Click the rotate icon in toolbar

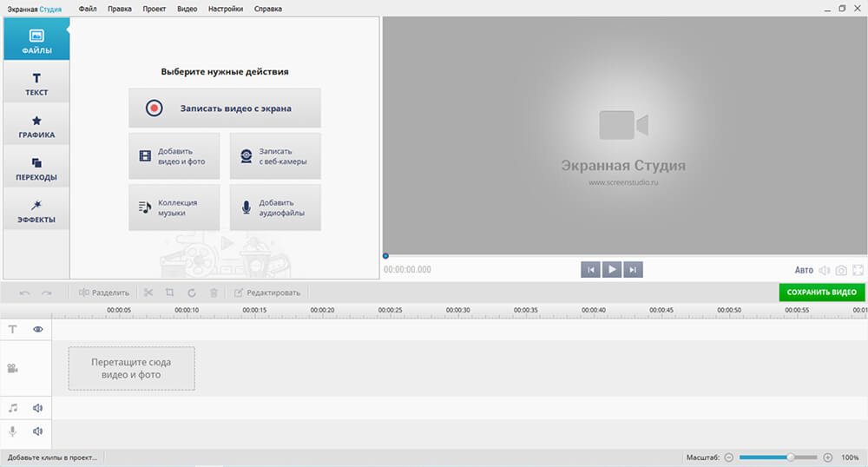(x=192, y=293)
